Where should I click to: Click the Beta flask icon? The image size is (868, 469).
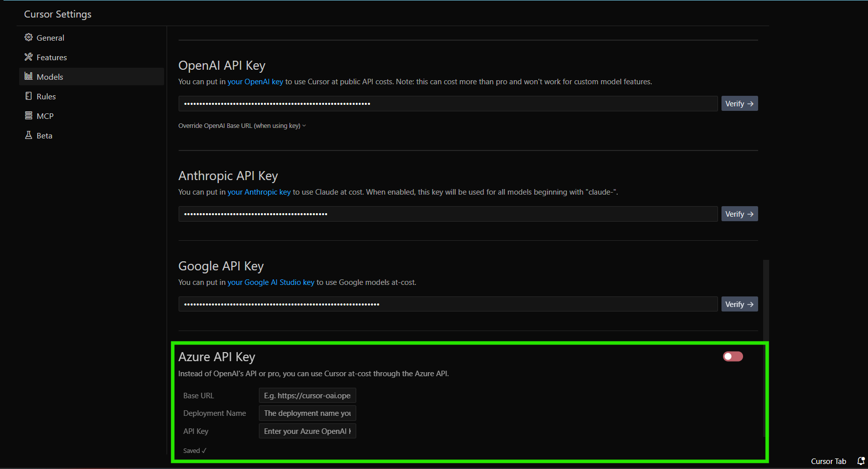point(29,135)
